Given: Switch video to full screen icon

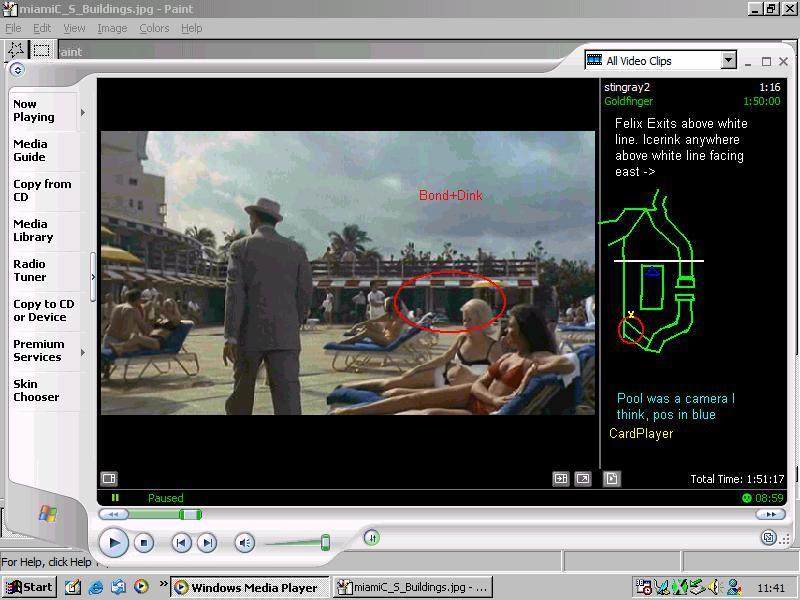Looking at the screenshot, I should tap(583, 479).
